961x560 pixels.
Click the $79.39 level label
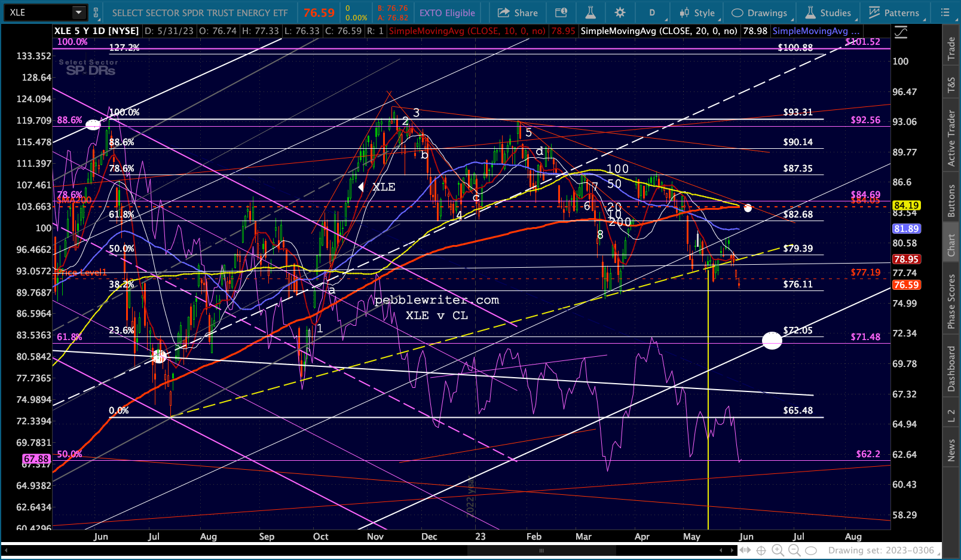[798, 249]
